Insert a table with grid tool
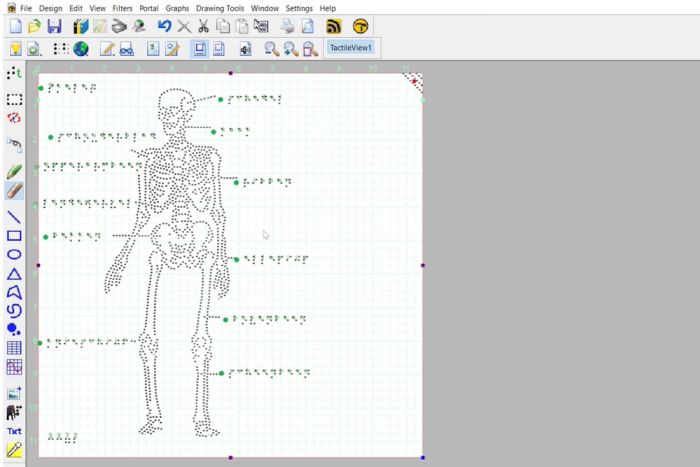The width and height of the screenshot is (700, 467). pyautogui.click(x=14, y=348)
